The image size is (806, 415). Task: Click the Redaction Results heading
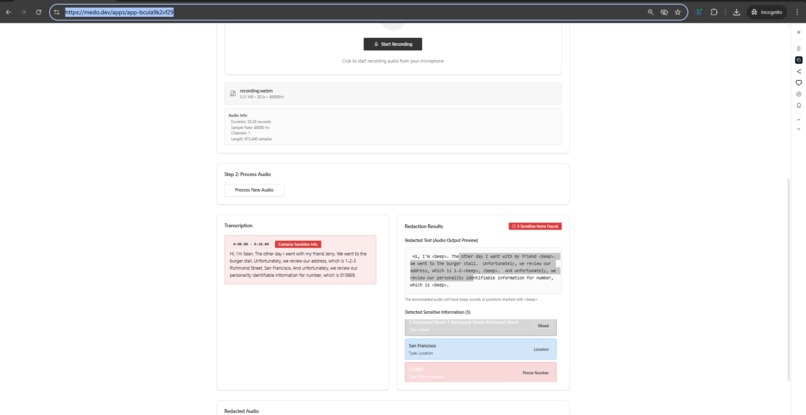[424, 226]
